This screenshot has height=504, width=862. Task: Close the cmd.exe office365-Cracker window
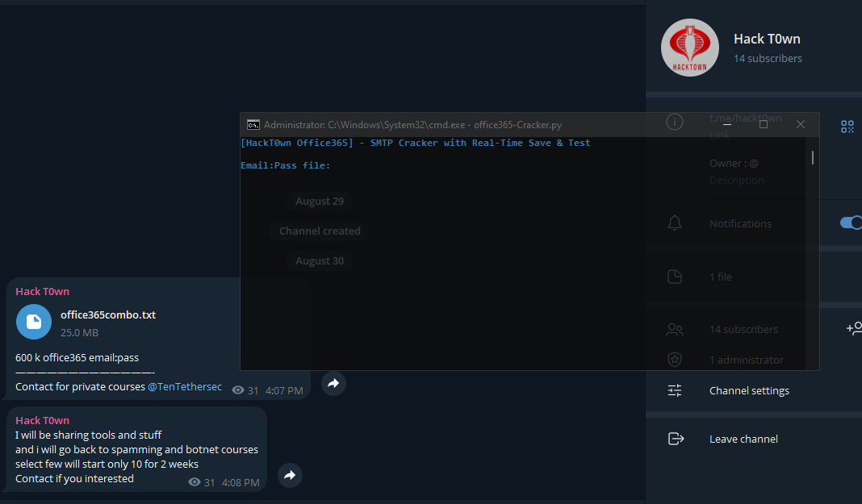[x=801, y=125]
